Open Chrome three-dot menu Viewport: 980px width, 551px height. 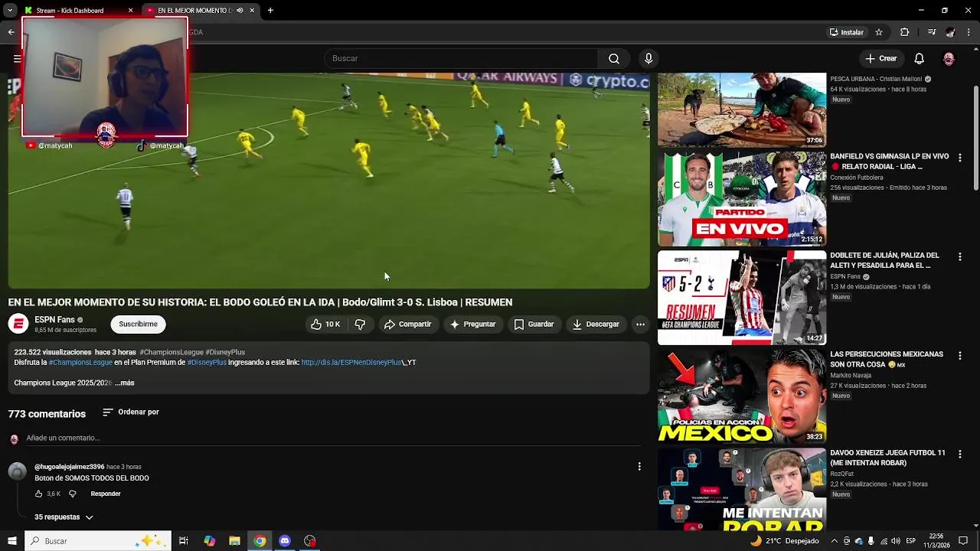(969, 32)
